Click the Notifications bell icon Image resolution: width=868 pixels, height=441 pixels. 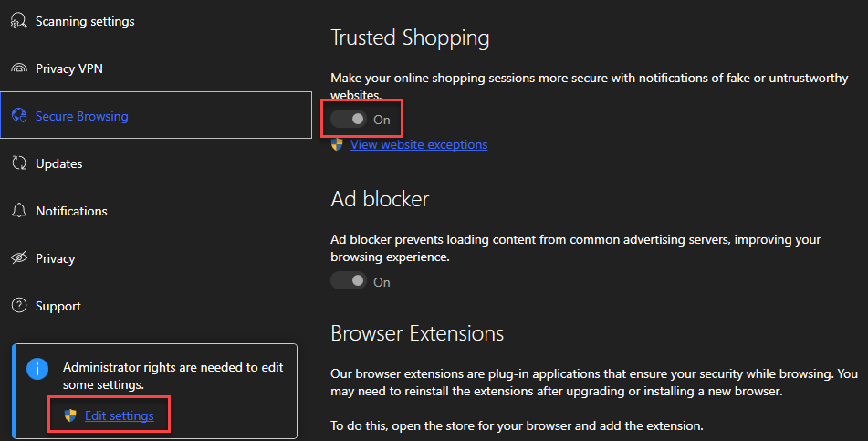coord(18,211)
